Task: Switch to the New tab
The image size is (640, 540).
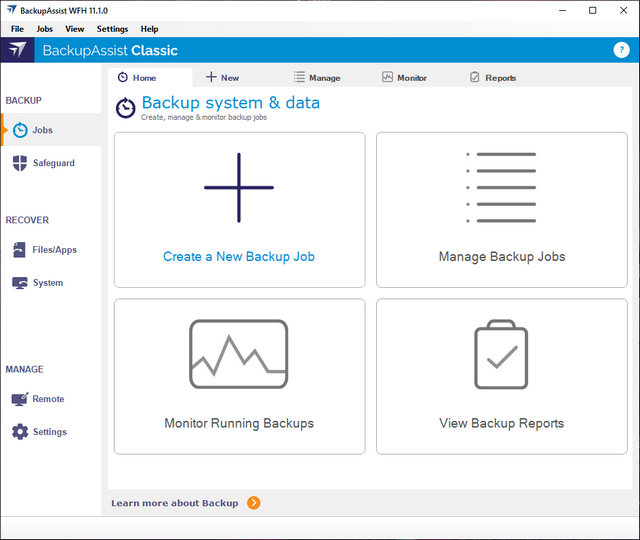Action: click(222, 77)
